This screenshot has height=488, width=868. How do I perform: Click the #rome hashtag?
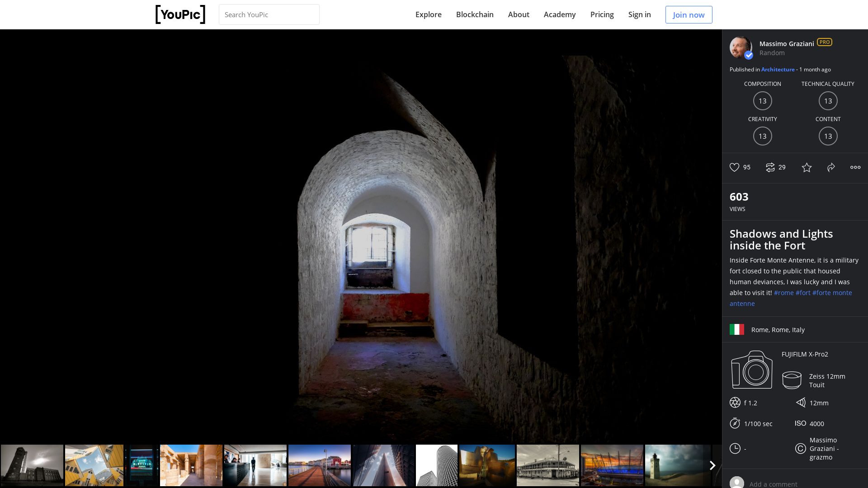(783, 293)
